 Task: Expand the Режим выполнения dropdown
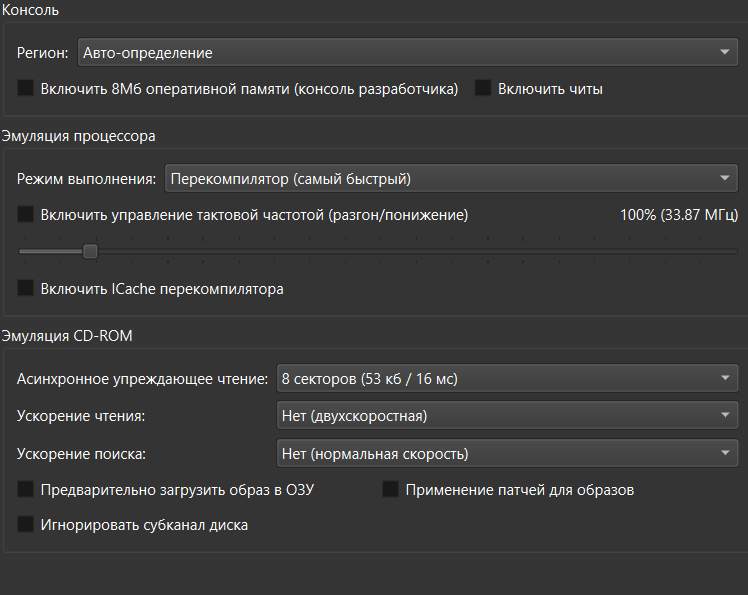point(450,179)
